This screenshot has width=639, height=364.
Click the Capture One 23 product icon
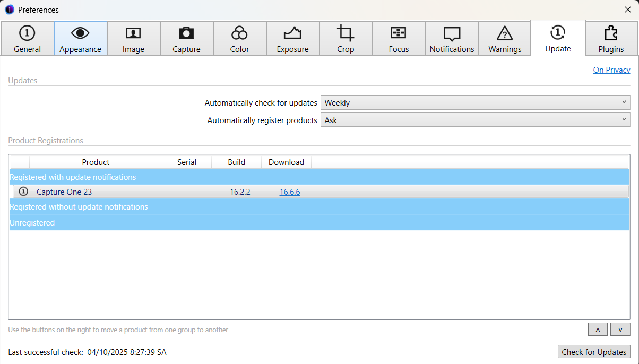(23, 191)
